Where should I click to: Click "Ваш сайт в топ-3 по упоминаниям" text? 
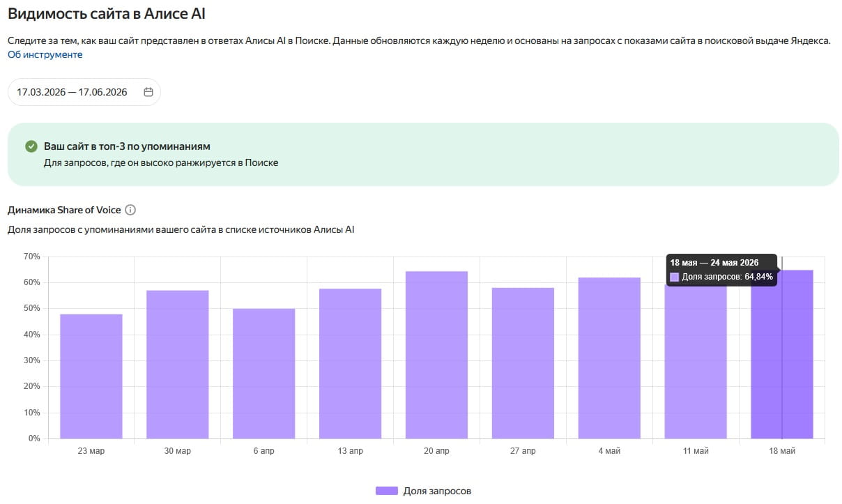pos(127,146)
